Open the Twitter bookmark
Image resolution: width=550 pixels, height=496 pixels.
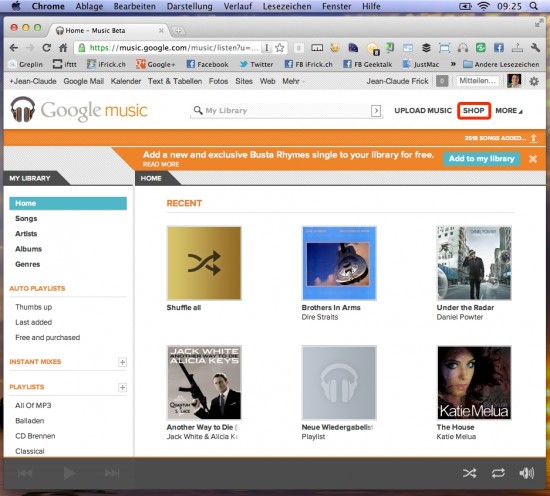click(256, 64)
